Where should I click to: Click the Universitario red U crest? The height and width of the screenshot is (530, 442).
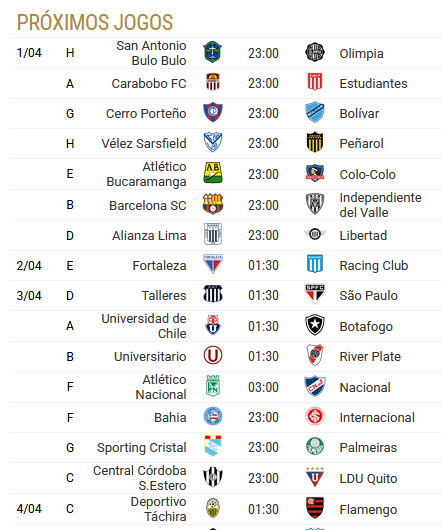(x=213, y=356)
